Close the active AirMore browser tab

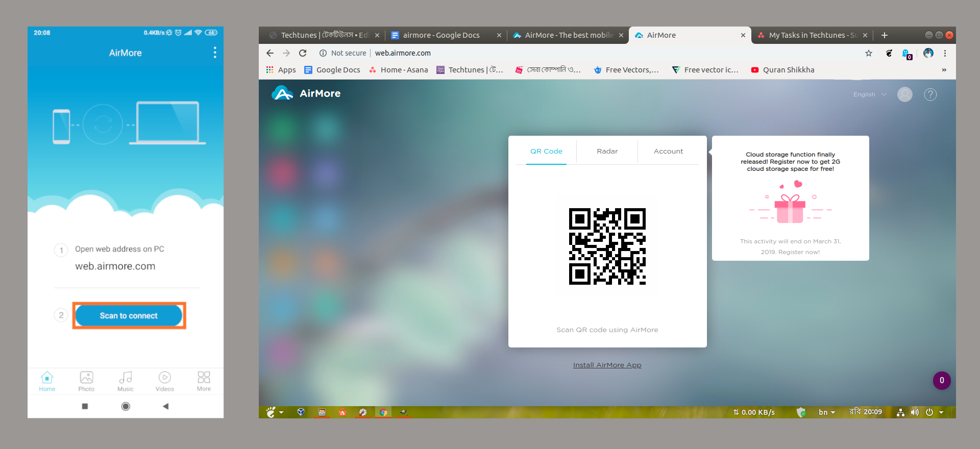click(x=743, y=35)
